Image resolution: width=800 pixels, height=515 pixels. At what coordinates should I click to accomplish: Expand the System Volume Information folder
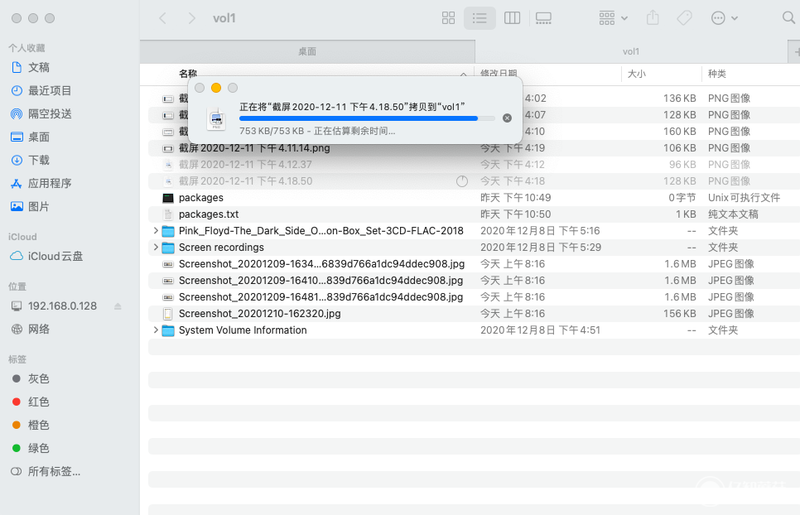(156, 330)
